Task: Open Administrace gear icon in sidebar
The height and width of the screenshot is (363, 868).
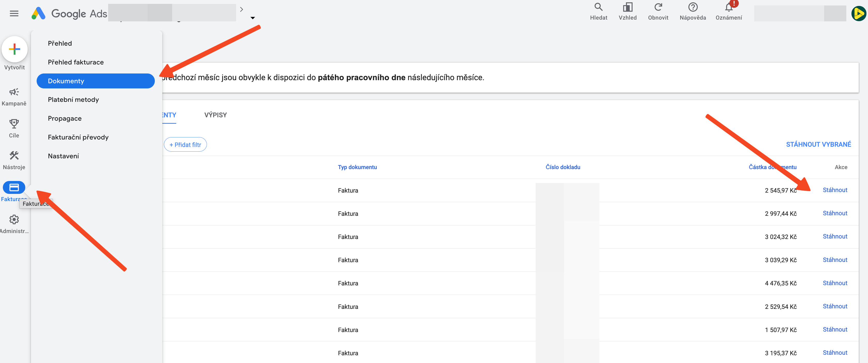Action: pyautogui.click(x=14, y=220)
